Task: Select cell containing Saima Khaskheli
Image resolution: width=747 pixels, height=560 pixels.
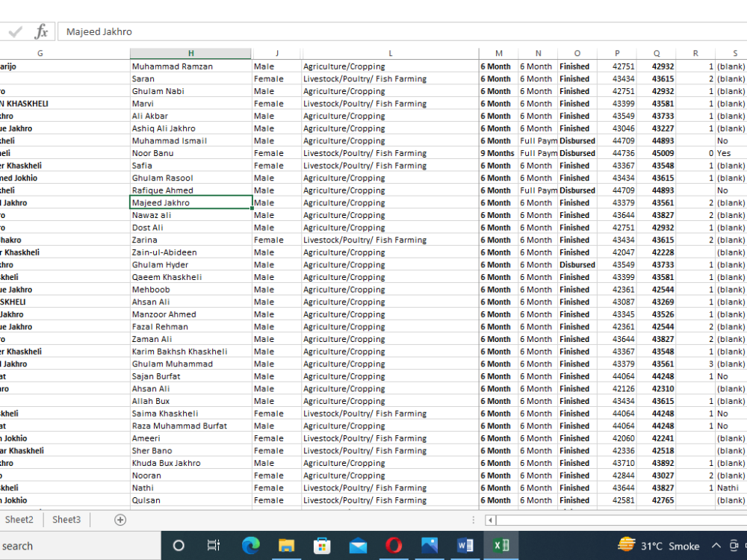Action: [190, 414]
